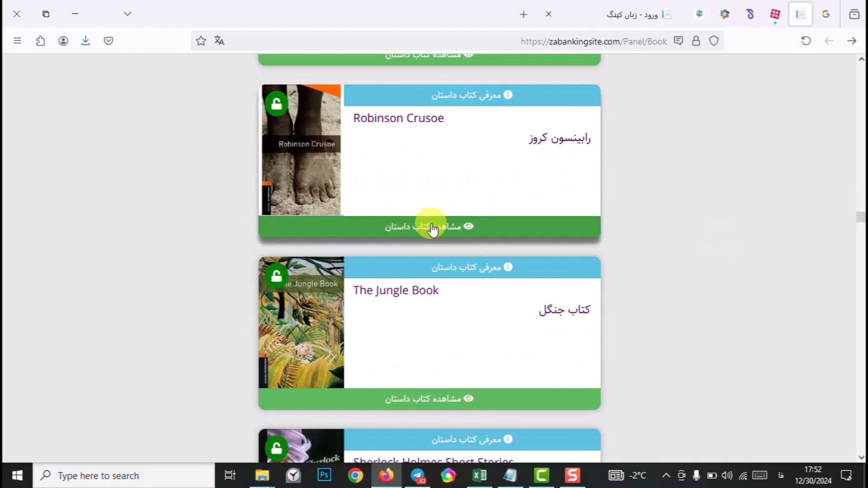Image resolution: width=868 pixels, height=488 pixels.
Task: Show hidden system tray icons
Action: (x=666, y=475)
